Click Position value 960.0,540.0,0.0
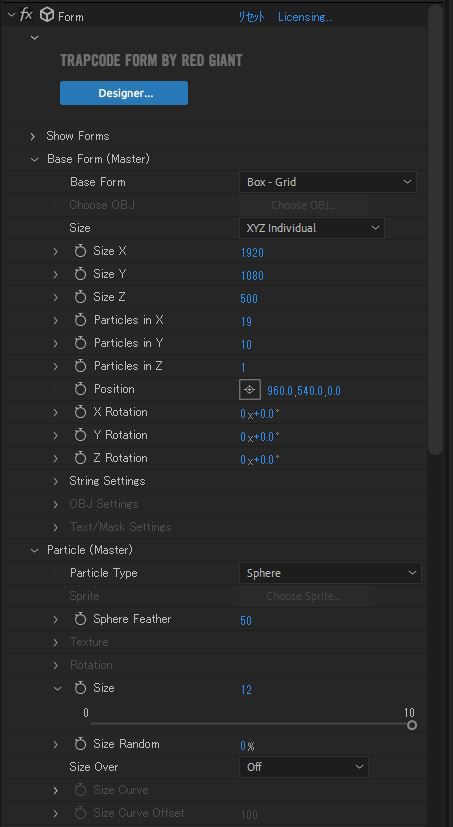453x827 pixels. [x=304, y=391]
